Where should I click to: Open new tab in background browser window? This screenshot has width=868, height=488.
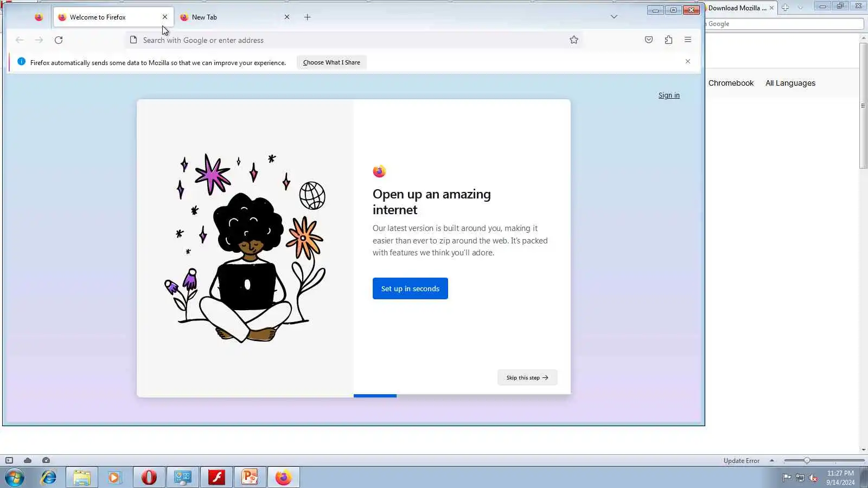[x=785, y=8]
